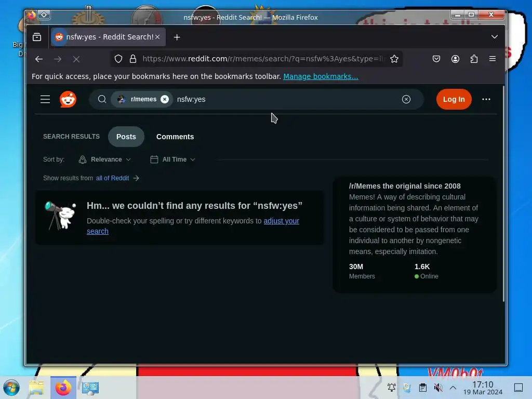Stop loading the page

point(76,59)
